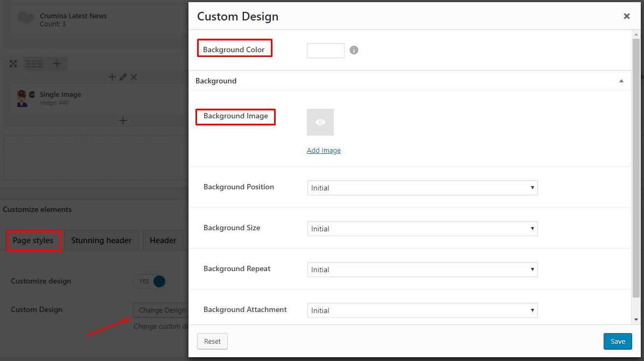Image resolution: width=644 pixels, height=361 pixels.
Task: Click the Background Image eye placeholder
Action: tap(320, 122)
